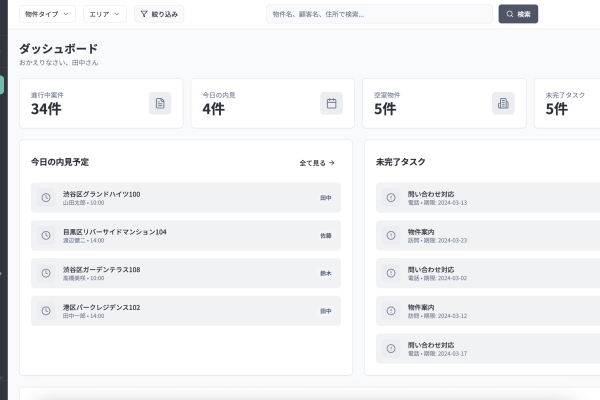Expand the エリア dropdown
The image size is (600, 400).
[105, 14]
